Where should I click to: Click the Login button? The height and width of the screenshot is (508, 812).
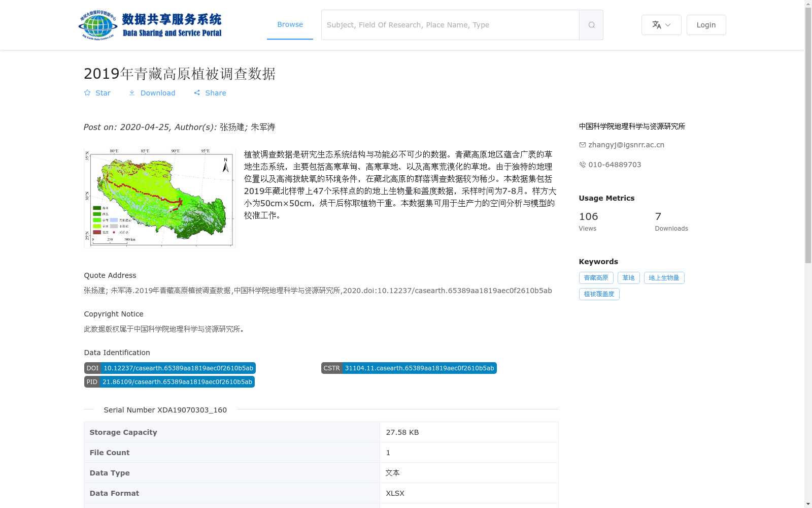point(706,25)
